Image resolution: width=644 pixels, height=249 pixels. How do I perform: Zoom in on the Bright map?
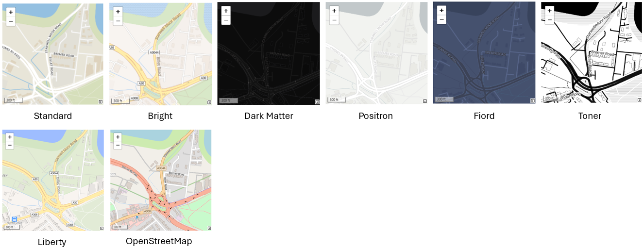click(x=118, y=12)
